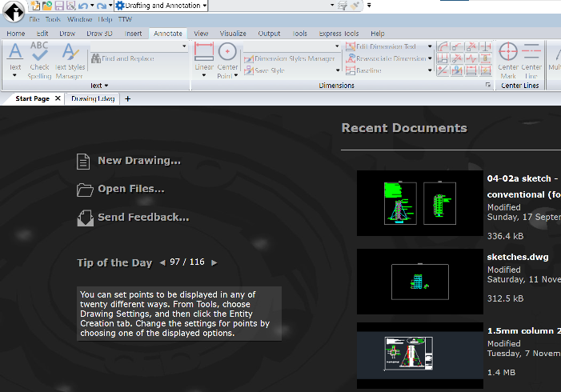Open the 1.5mm column recent document thumbnail
Screen dimensions: 561x392
click(420, 355)
